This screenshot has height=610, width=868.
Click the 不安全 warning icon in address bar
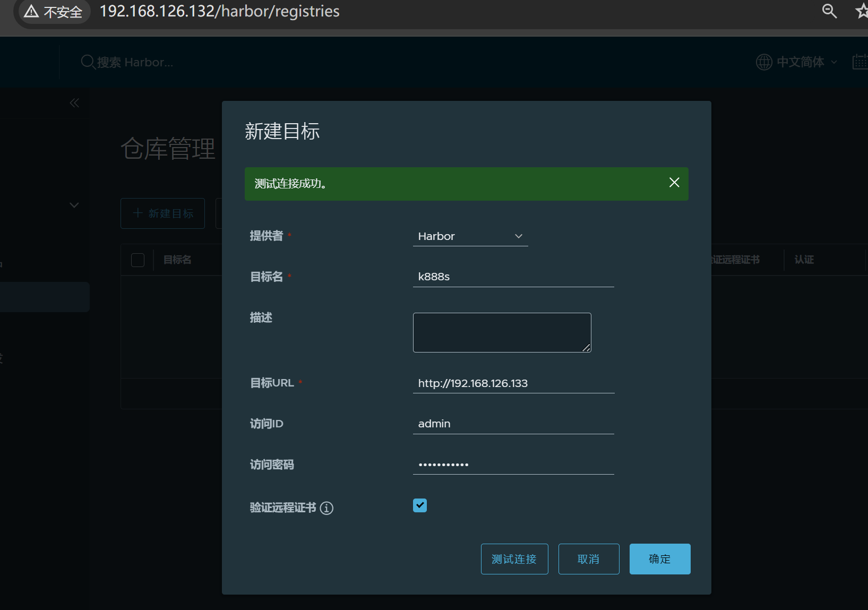pos(32,11)
